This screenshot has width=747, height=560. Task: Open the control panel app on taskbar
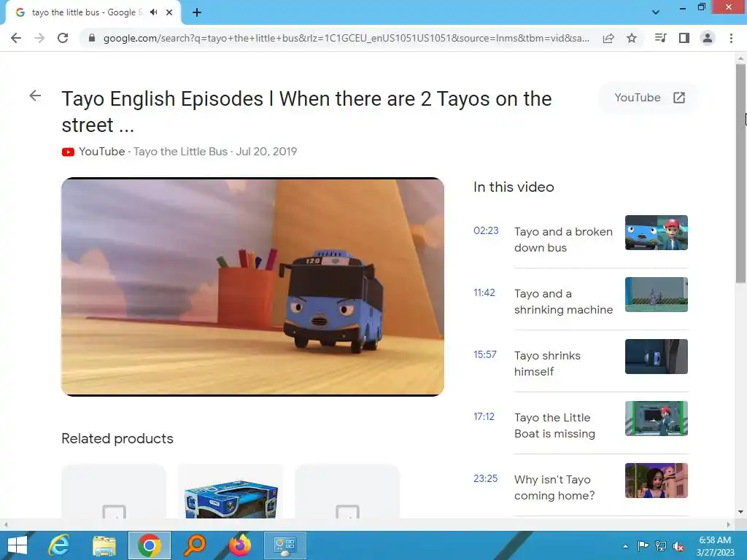pyautogui.click(x=285, y=545)
